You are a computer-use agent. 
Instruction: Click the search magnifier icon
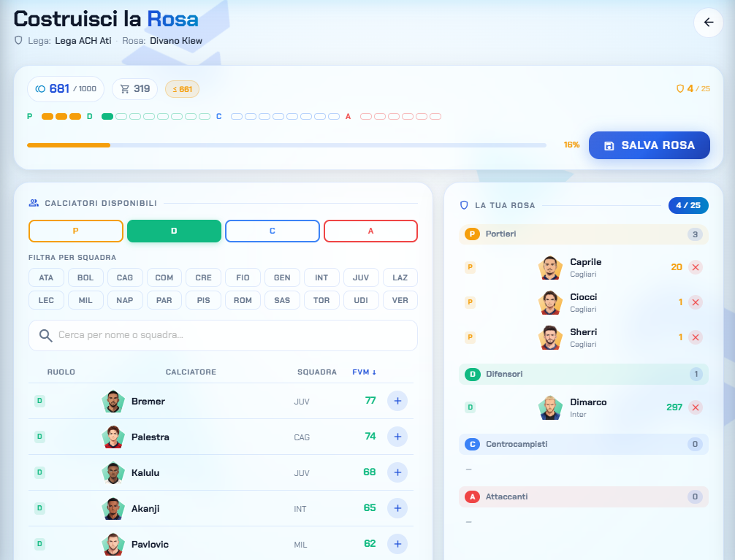(x=45, y=336)
